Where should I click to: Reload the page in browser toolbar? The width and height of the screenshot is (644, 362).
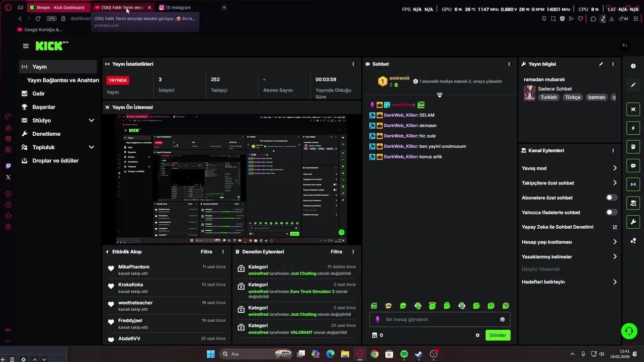[x=38, y=19]
